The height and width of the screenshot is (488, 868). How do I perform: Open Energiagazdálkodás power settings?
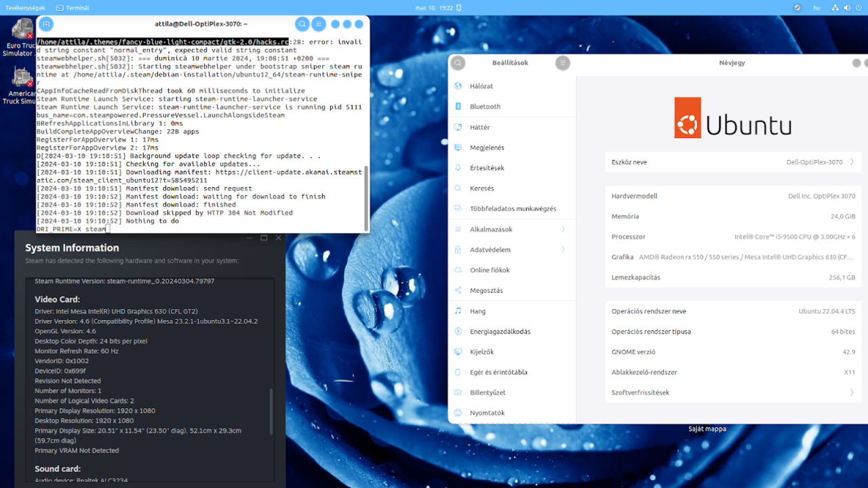click(x=512, y=331)
